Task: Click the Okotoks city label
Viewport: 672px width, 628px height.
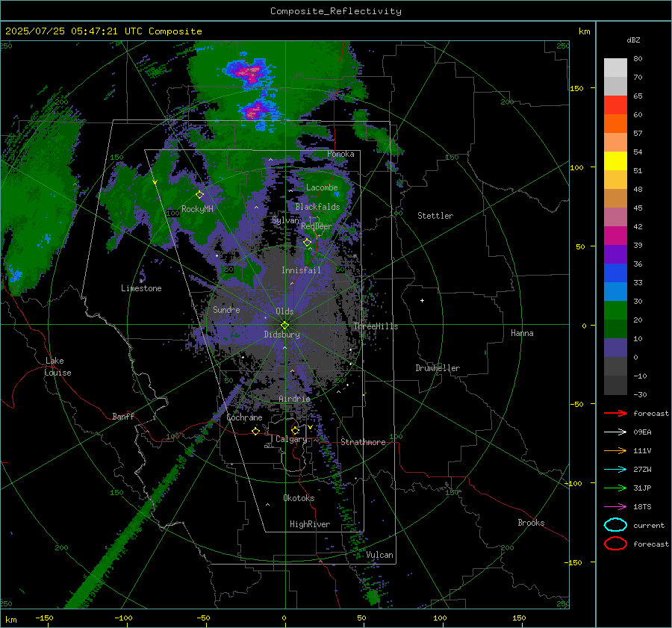Action: coord(299,498)
